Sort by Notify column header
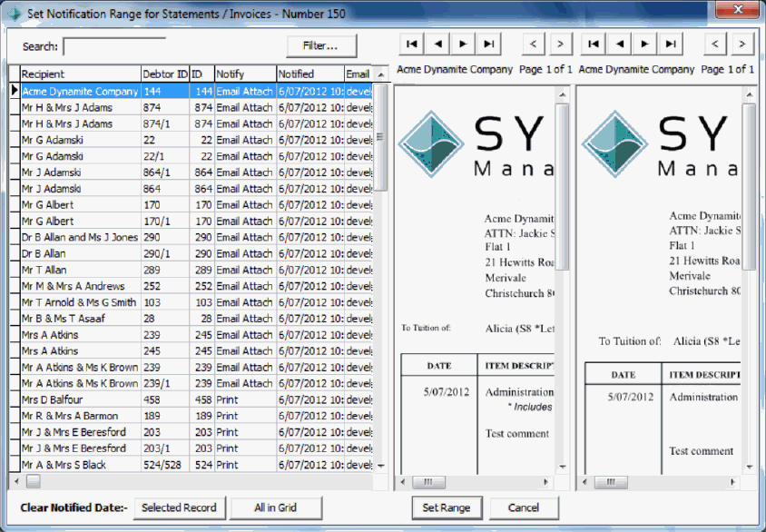This screenshot has width=766, height=532. point(245,74)
